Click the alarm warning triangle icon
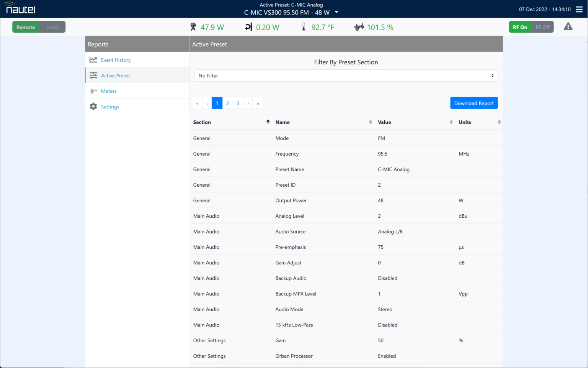The height and width of the screenshot is (368, 588). (x=568, y=26)
